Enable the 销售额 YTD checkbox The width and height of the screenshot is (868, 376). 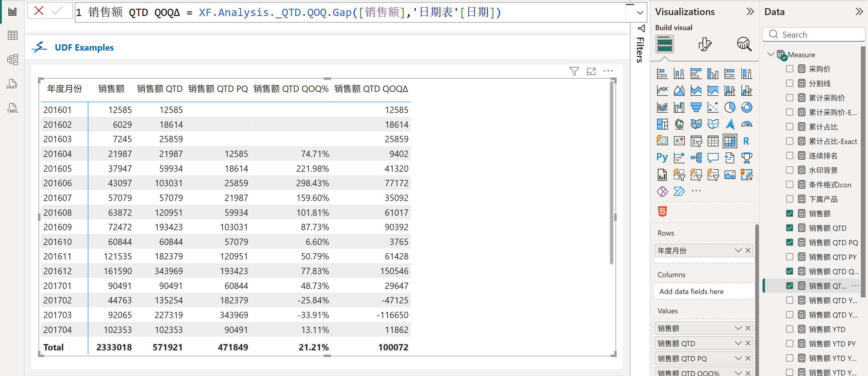click(790, 329)
